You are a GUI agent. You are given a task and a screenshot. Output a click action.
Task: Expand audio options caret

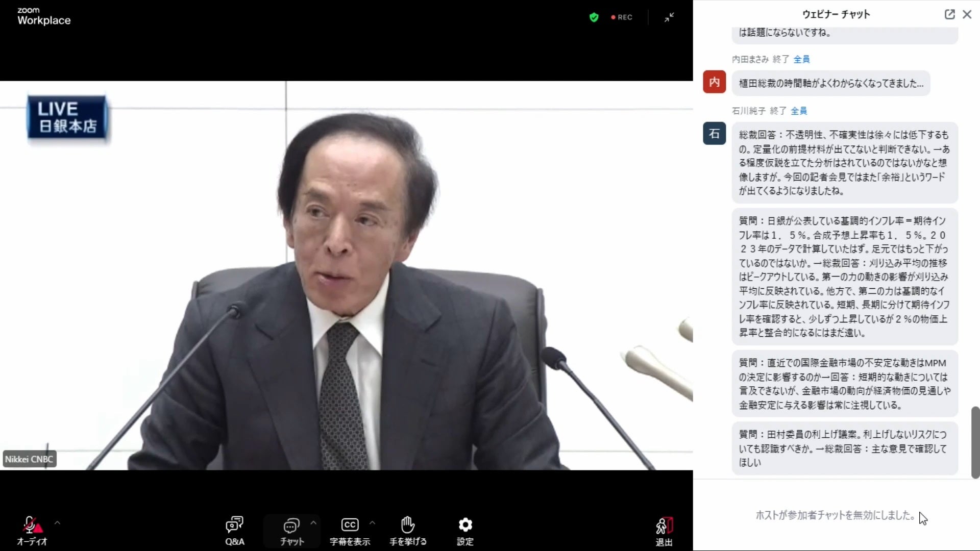point(57,523)
